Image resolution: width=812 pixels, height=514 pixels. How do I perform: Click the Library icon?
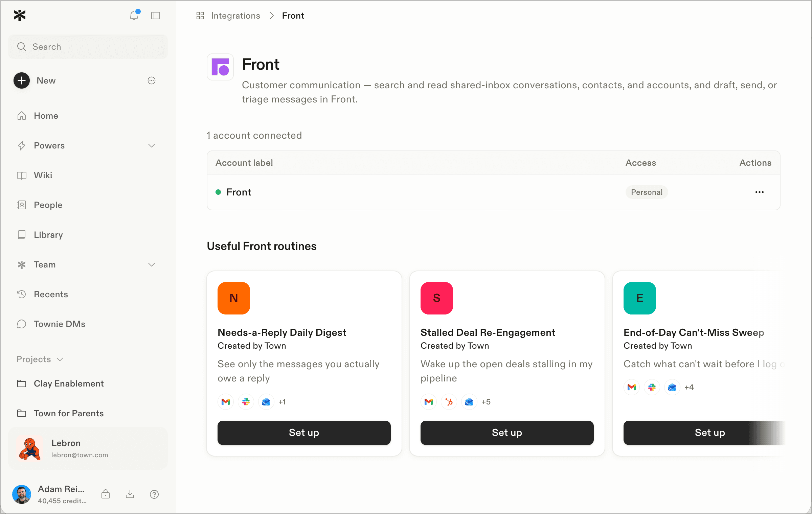coord(22,235)
